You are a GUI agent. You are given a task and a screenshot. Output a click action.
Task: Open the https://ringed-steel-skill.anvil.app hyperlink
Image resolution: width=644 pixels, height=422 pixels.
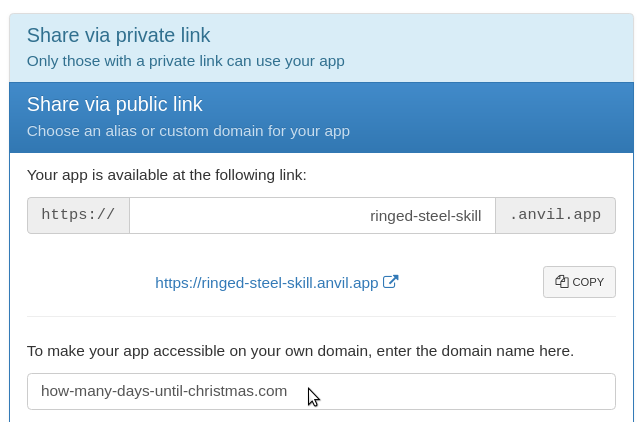tap(266, 283)
